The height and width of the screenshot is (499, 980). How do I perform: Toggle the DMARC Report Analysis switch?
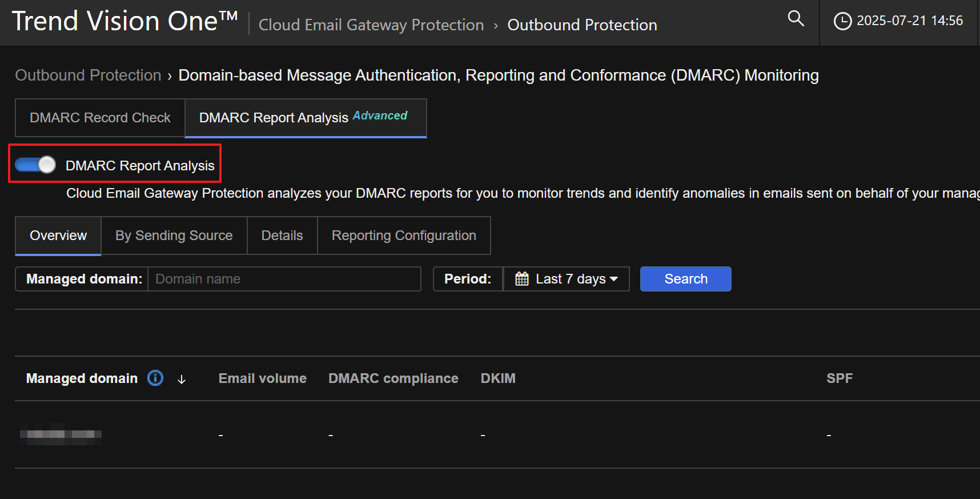point(35,165)
